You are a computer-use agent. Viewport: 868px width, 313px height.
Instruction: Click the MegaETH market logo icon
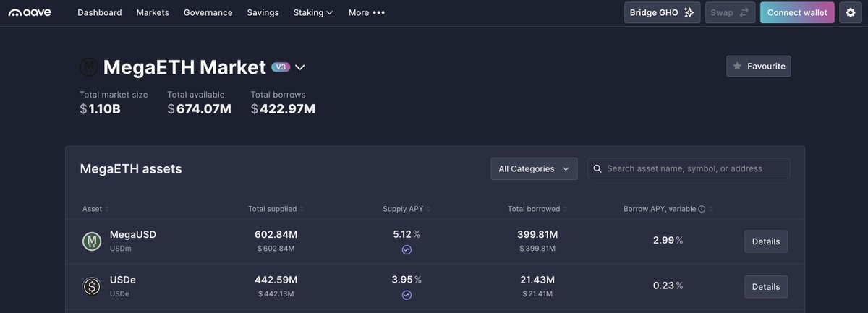tap(89, 67)
